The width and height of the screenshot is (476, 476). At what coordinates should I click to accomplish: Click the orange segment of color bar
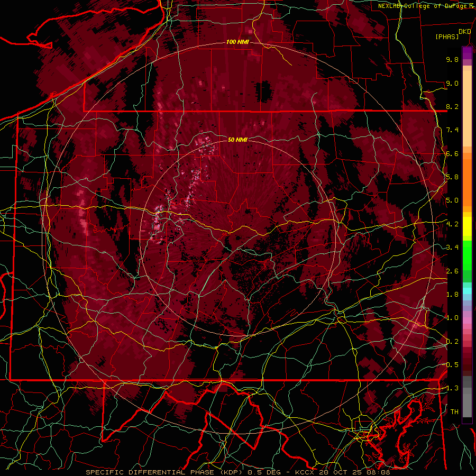(467, 179)
